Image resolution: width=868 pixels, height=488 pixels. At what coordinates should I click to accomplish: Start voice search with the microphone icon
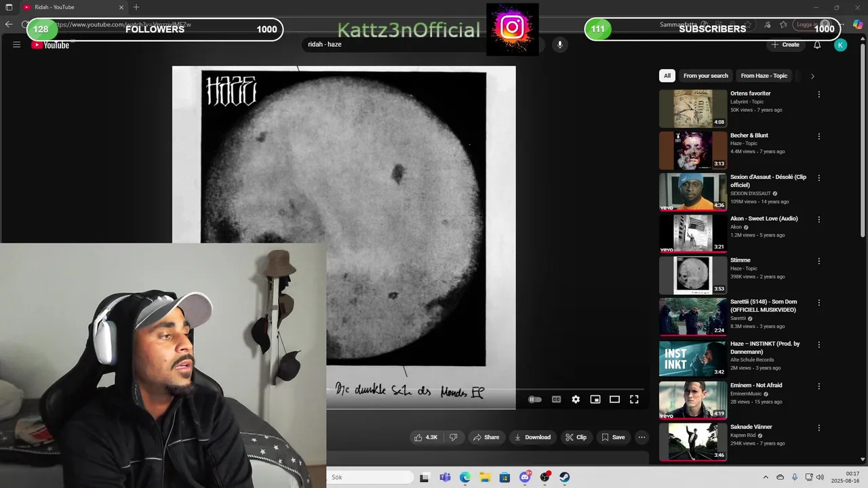coord(559,45)
